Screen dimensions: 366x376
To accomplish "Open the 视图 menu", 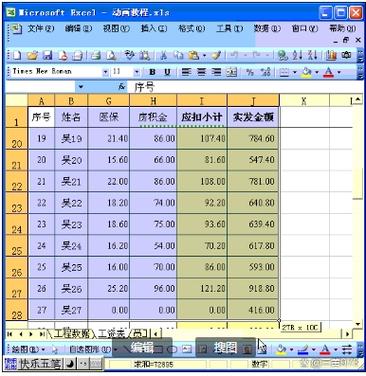I will click(116, 29).
